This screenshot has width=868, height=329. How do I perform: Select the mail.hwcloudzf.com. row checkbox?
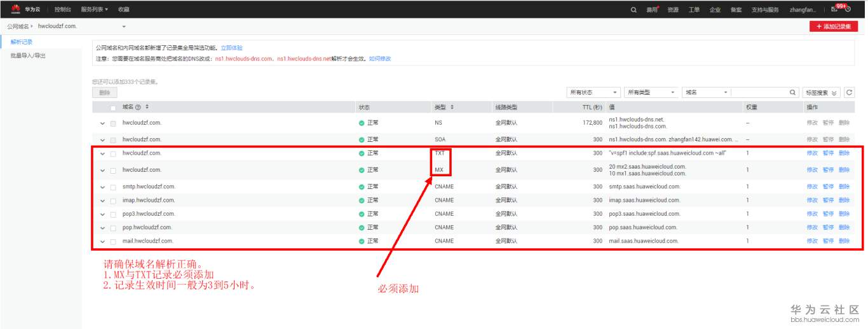pos(113,242)
